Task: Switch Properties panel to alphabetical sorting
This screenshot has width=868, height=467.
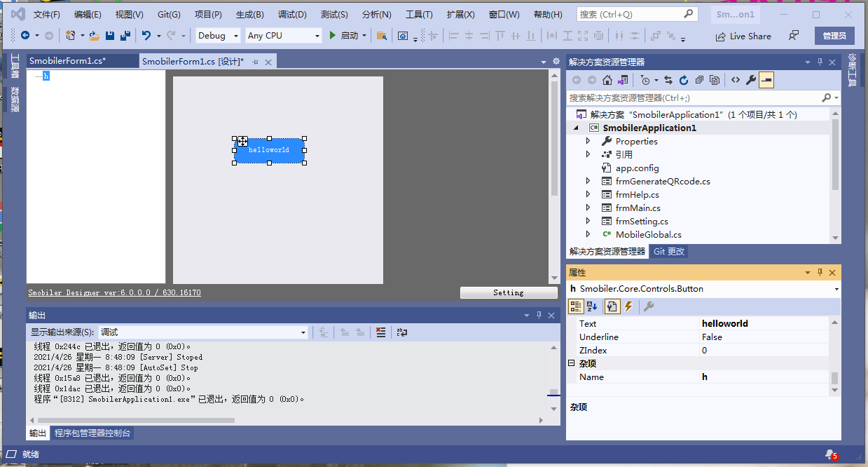Action: (591, 306)
